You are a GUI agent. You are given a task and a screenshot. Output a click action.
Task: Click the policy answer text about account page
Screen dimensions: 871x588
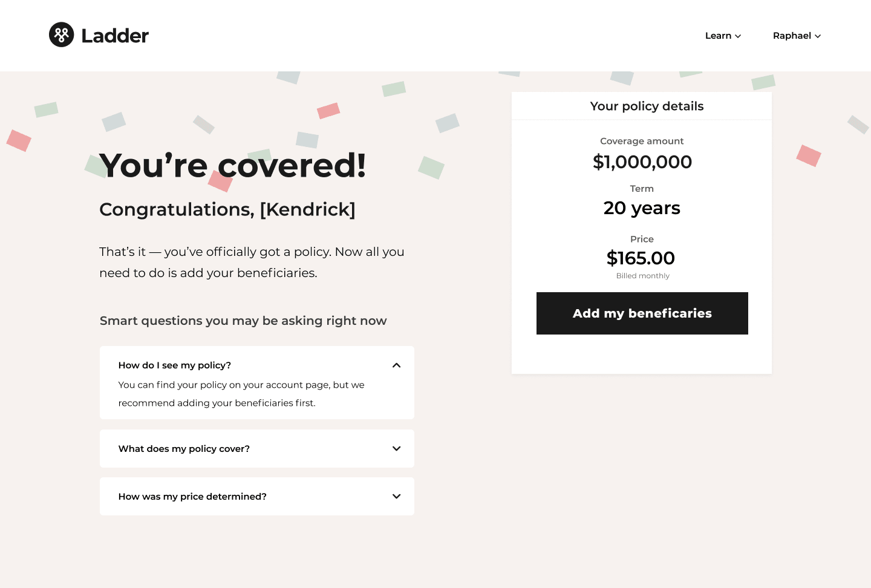(x=241, y=394)
